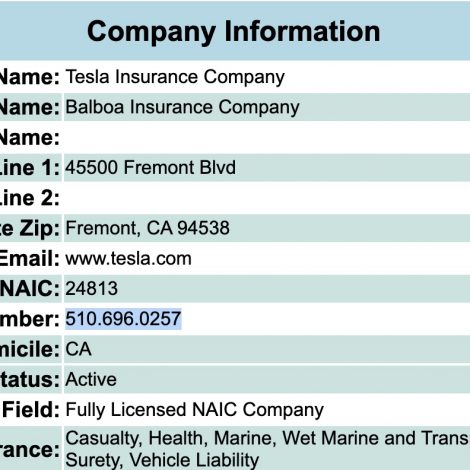The image size is (470, 470).
Task: Select the Tesla Insurance Company name text
Action: tap(175, 77)
